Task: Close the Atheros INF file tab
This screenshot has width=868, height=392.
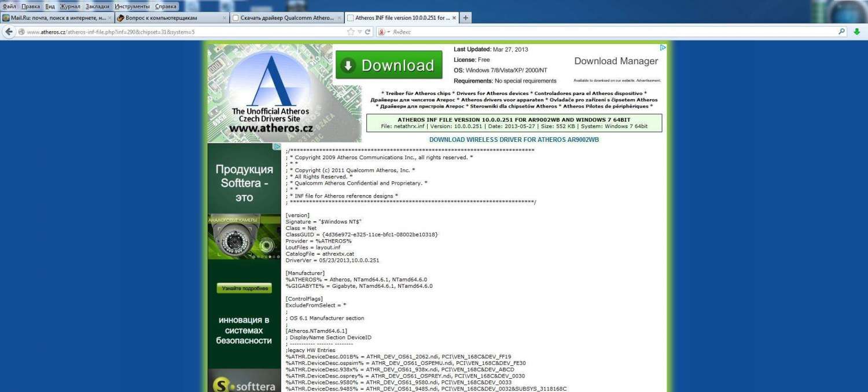Action: point(454,18)
